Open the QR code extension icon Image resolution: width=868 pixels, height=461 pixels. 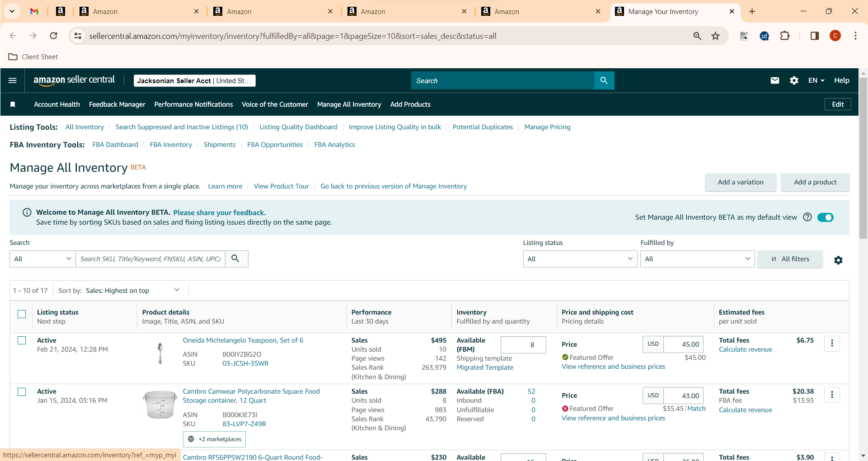744,36
